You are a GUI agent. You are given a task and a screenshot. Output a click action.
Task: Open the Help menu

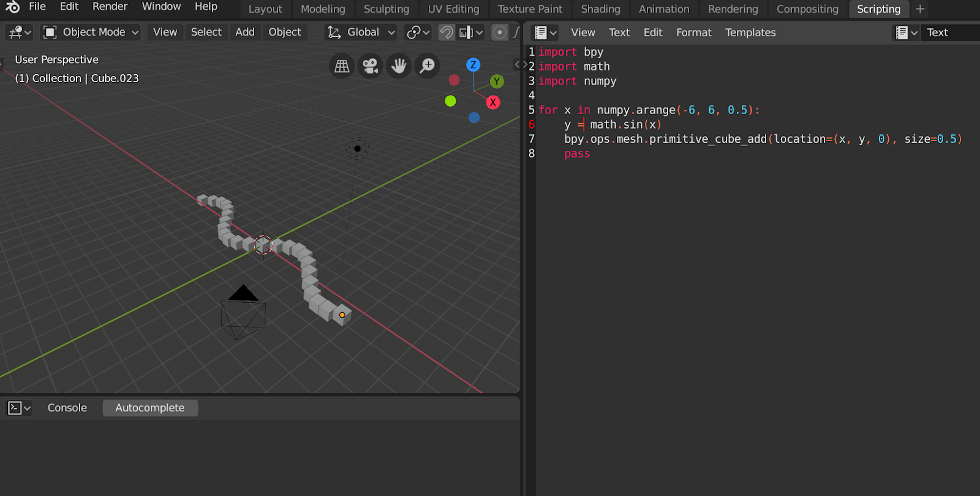(206, 7)
